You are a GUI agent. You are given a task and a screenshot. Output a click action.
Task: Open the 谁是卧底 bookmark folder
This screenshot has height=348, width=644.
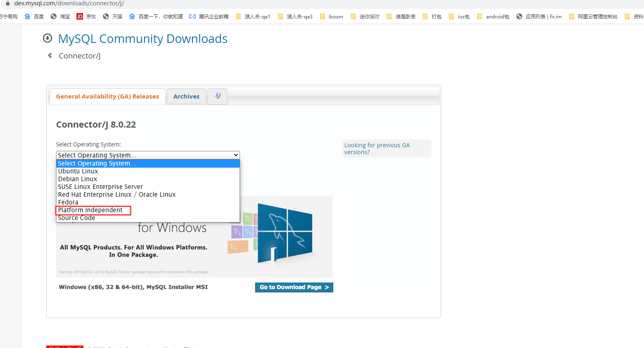(x=401, y=16)
